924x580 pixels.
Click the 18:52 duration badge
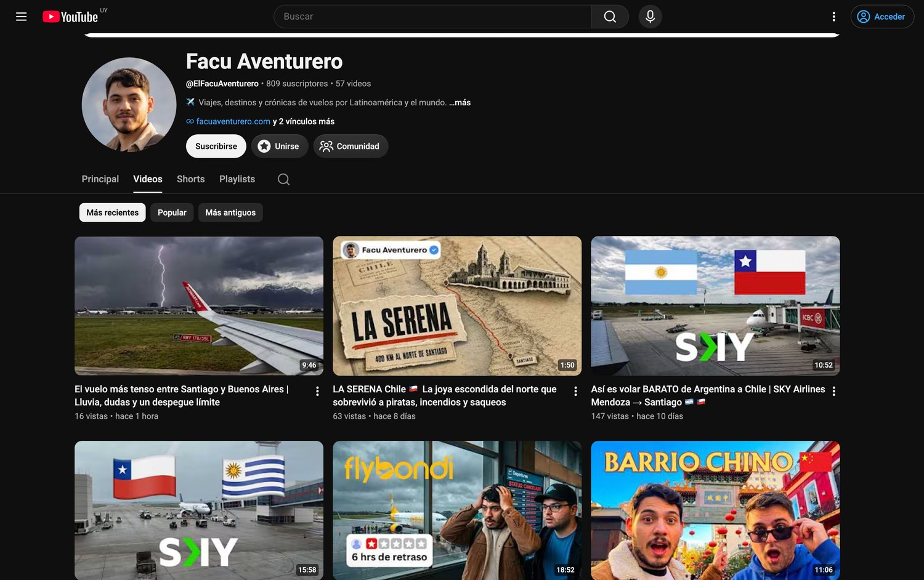[565, 570]
